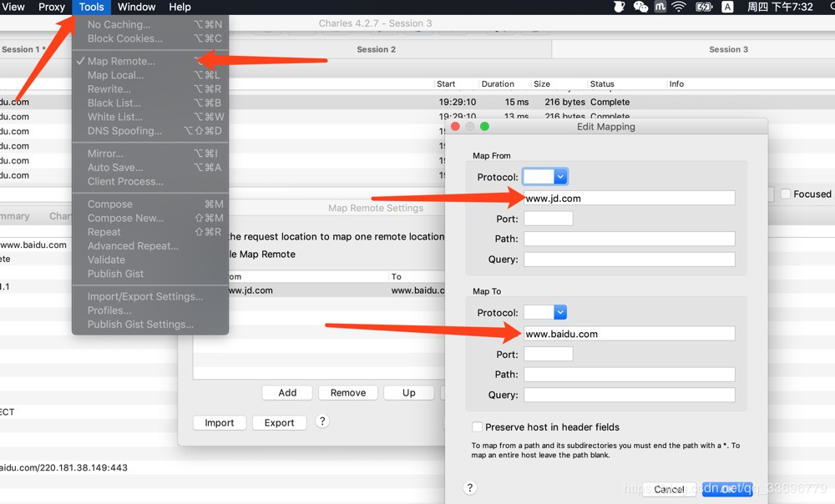
Task: Toggle checked Map Remote menu entry
Action: pos(150,61)
